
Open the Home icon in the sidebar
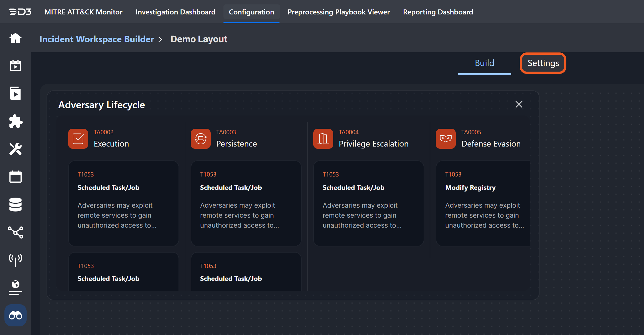16,38
